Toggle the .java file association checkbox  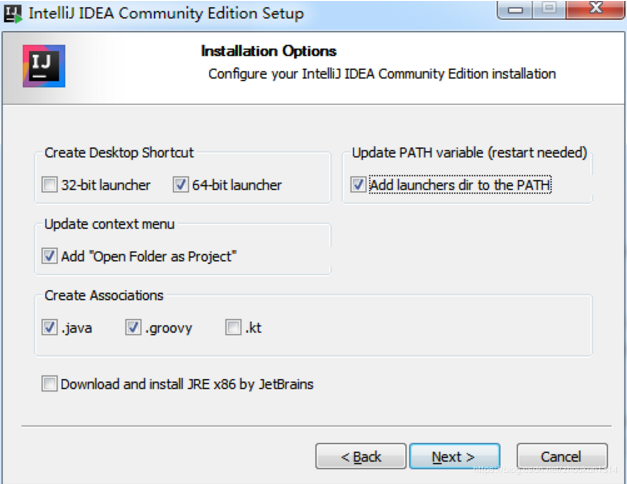pyautogui.click(x=50, y=328)
